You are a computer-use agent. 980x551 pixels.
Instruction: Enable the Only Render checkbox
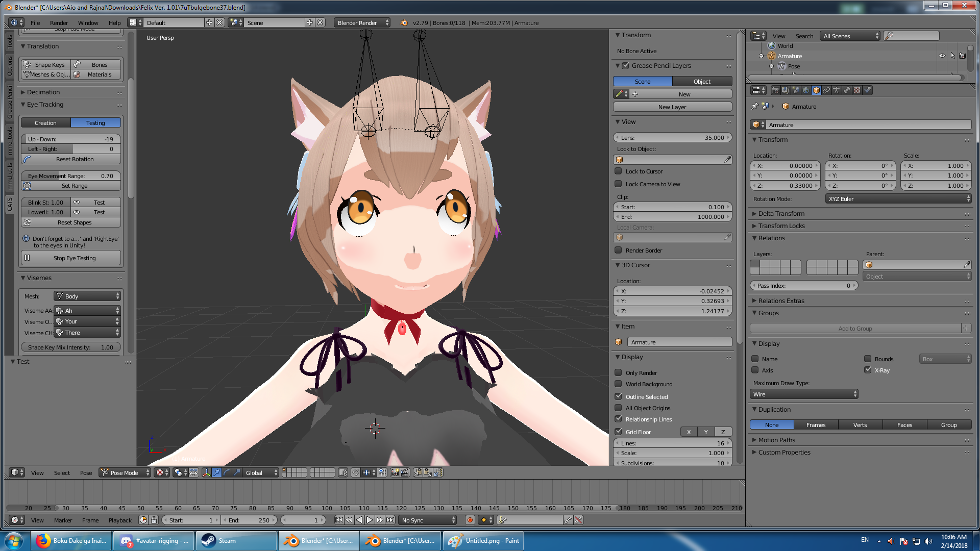618,373
